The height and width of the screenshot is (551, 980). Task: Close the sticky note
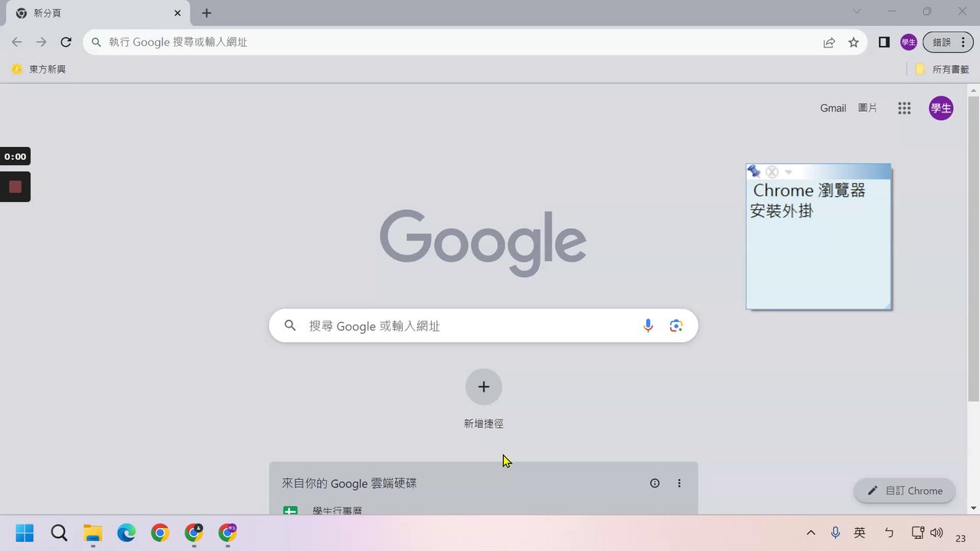pyautogui.click(x=772, y=172)
